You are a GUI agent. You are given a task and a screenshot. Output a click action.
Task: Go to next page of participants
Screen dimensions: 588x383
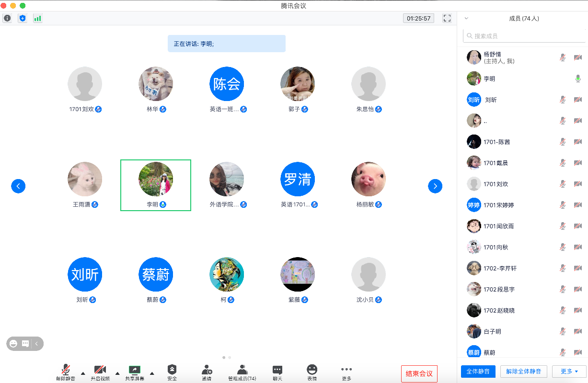point(435,186)
